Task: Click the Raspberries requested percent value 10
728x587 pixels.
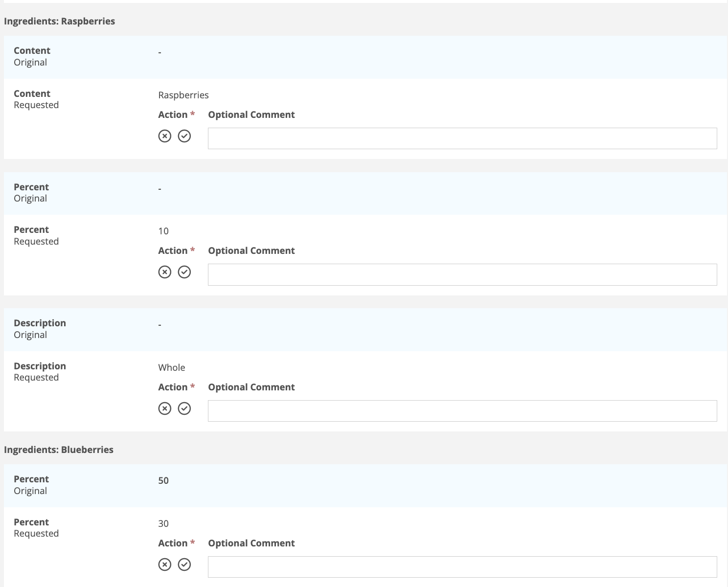Action: pyautogui.click(x=163, y=231)
